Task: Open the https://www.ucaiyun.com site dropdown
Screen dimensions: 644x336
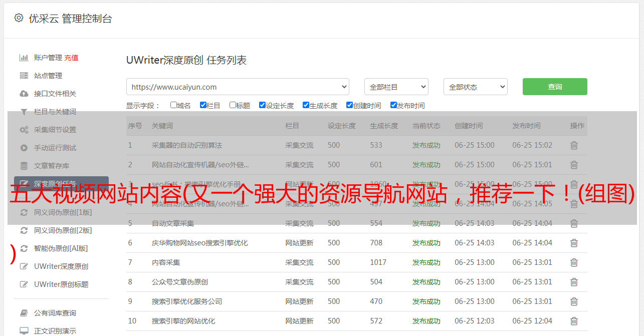Action: point(238,87)
